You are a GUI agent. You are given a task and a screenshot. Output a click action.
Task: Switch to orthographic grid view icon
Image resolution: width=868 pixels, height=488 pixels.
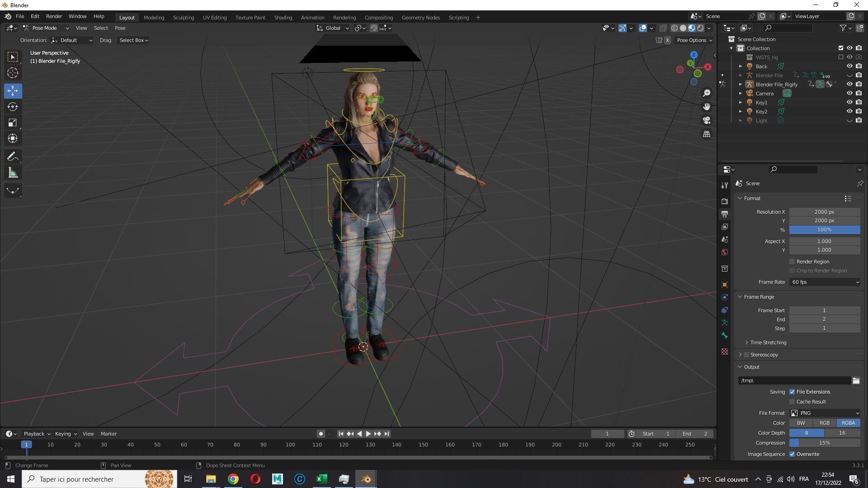707,134
